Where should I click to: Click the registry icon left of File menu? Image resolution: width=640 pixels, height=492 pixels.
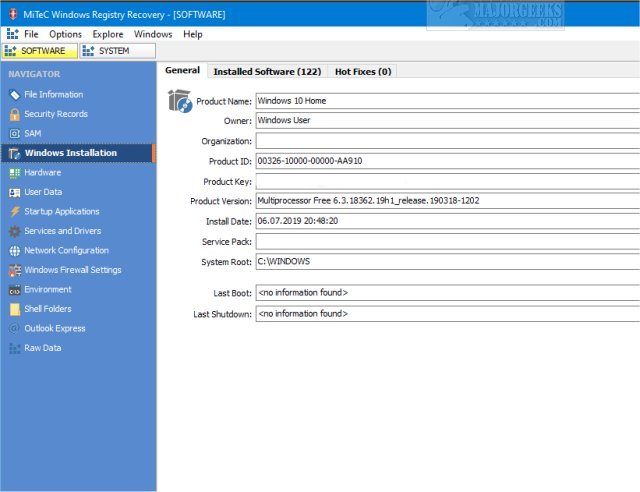tap(13, 34)
